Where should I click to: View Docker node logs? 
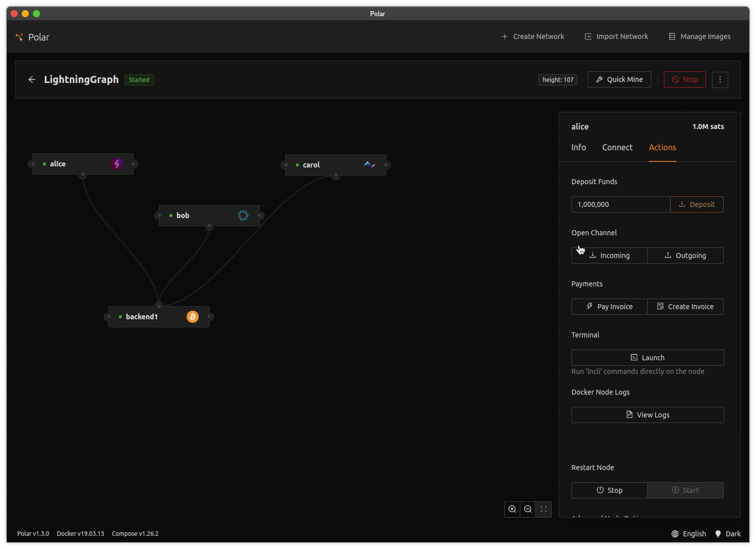[648, 415]
